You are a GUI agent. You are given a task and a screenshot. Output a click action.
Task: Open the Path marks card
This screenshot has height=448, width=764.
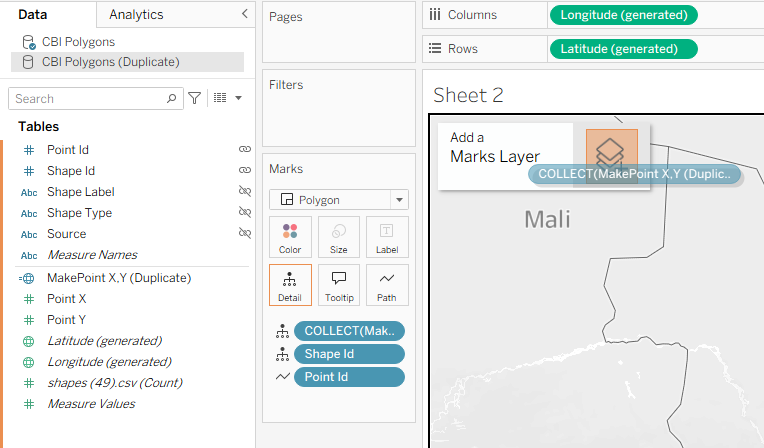coord(387,285)
